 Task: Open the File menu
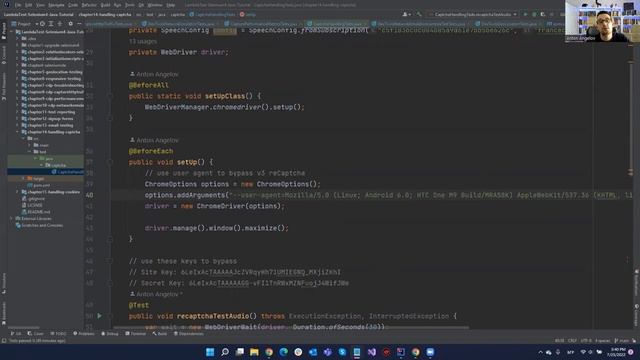(x=18, y=5)
